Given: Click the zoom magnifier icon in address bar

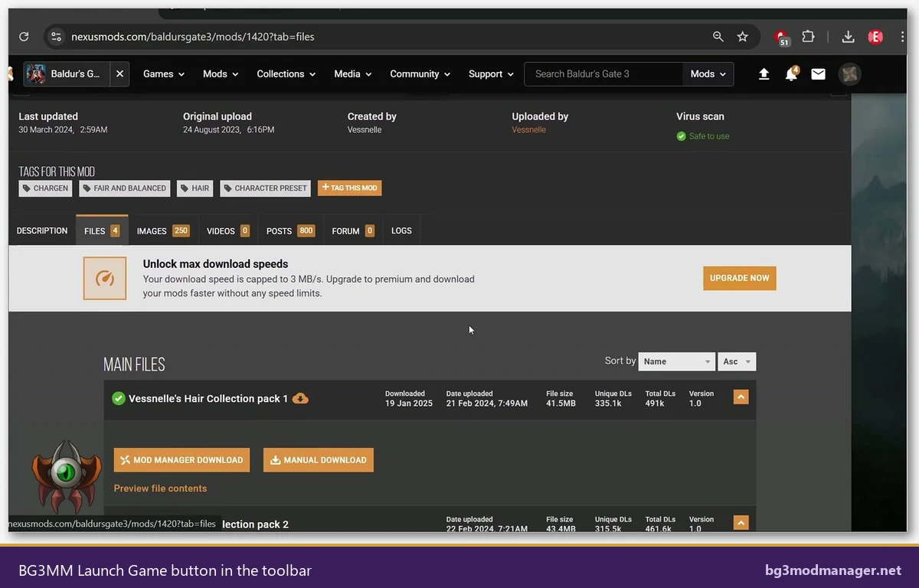Looking at the screenshot, I should pos(718,37).
